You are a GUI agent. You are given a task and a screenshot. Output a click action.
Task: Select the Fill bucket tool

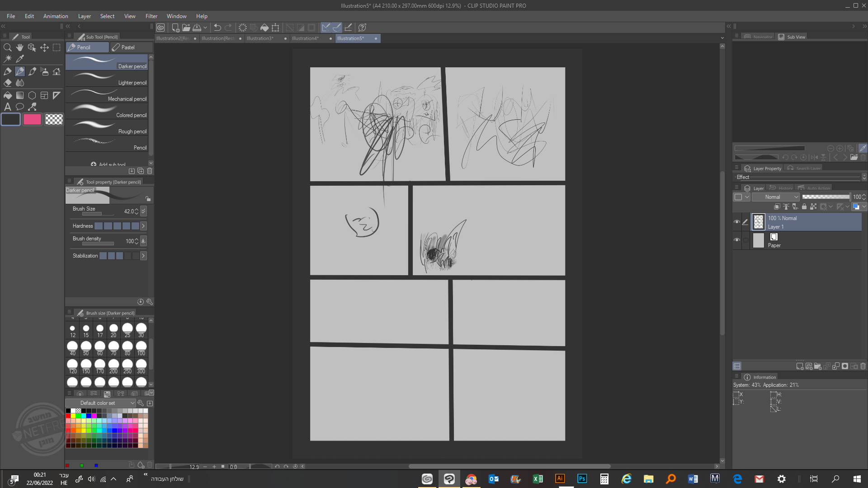[x=8, y=95]
